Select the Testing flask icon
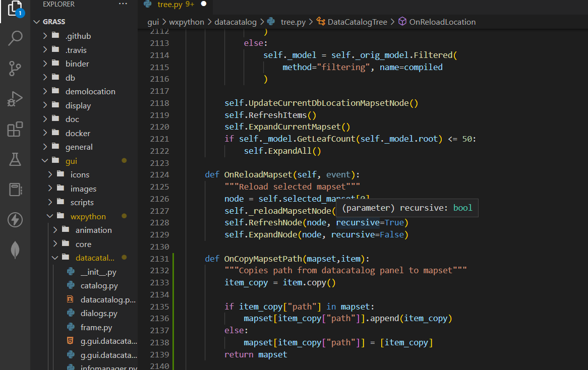 [15, 158]
